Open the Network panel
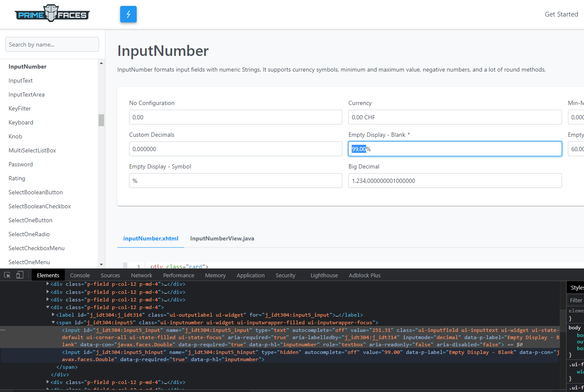 tap(141, 275)
